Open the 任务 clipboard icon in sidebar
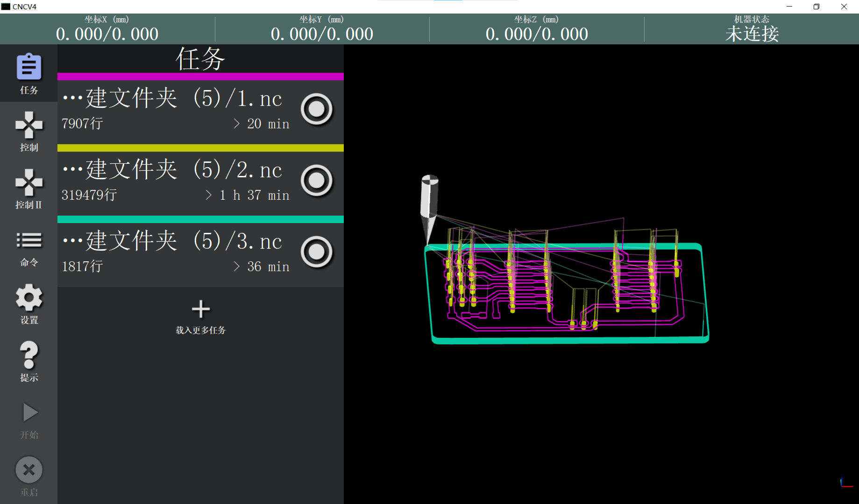859x504 pixels. 29,67
